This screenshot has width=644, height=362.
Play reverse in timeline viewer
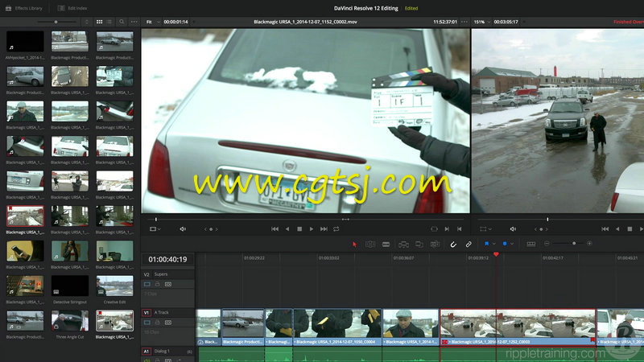coord(617,229)
